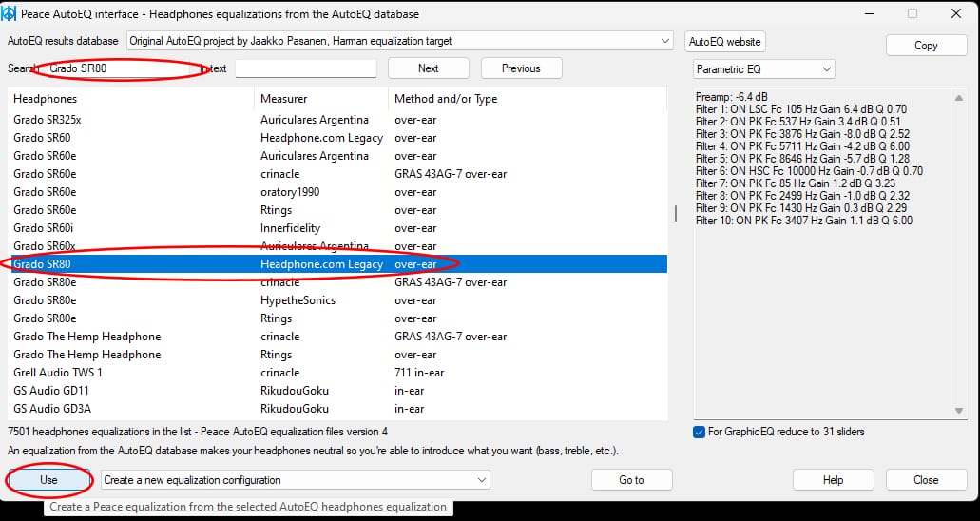The width and height of the screenshot is (980, 521).
Task: Select the highlighted Grado SR80 row
Action: (x=338, y=264)
